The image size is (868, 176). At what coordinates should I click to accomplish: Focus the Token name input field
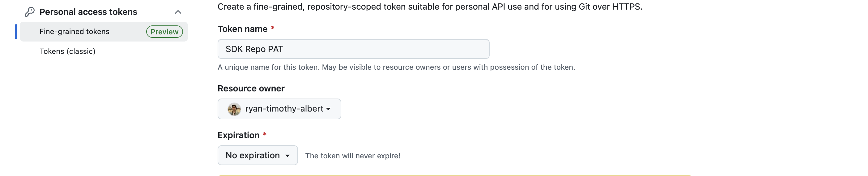353,49
